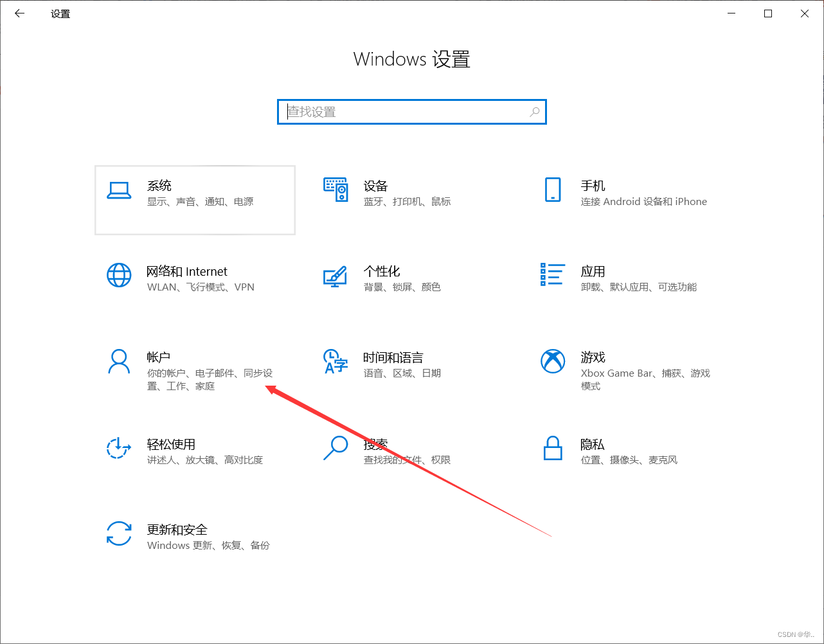Click the text Windows 更新、恢复、备份
The image size is (824, 644).
point(209,546)
